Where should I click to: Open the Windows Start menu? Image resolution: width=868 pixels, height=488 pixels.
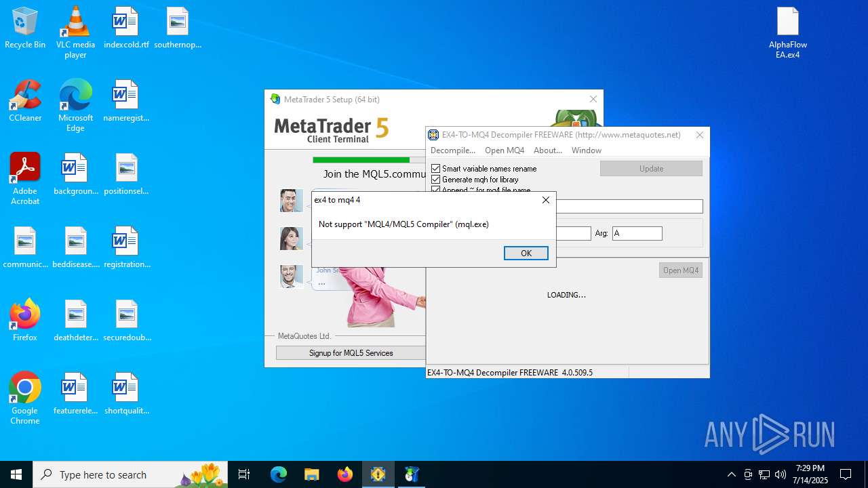pos(16,474)
